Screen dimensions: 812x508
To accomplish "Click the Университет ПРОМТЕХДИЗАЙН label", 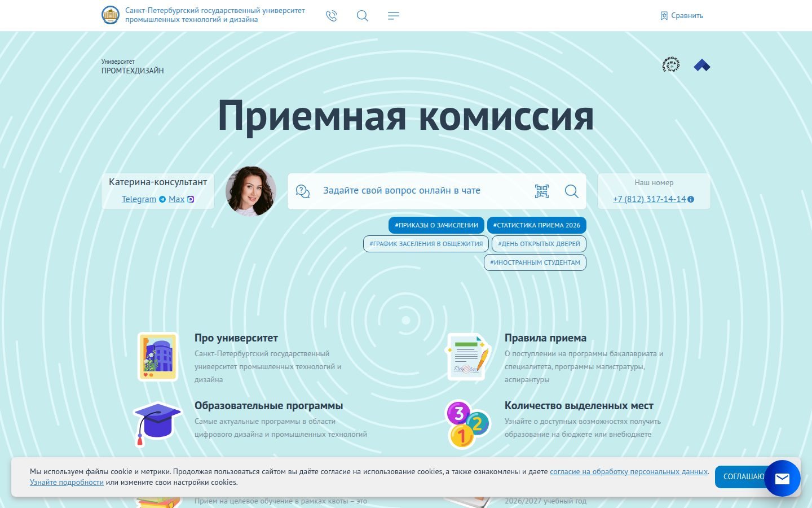I will click(x=133, y=67).
